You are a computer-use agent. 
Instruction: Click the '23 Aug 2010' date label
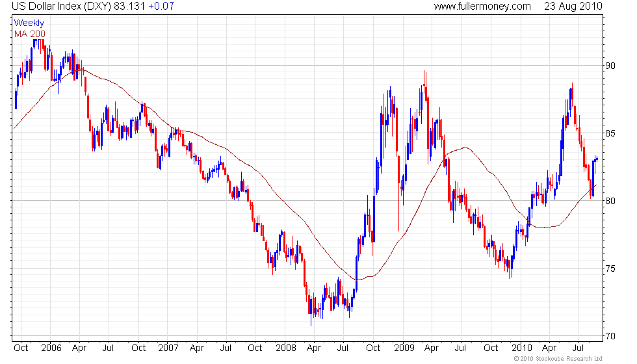pyautogui.click(x=573, y=6)
